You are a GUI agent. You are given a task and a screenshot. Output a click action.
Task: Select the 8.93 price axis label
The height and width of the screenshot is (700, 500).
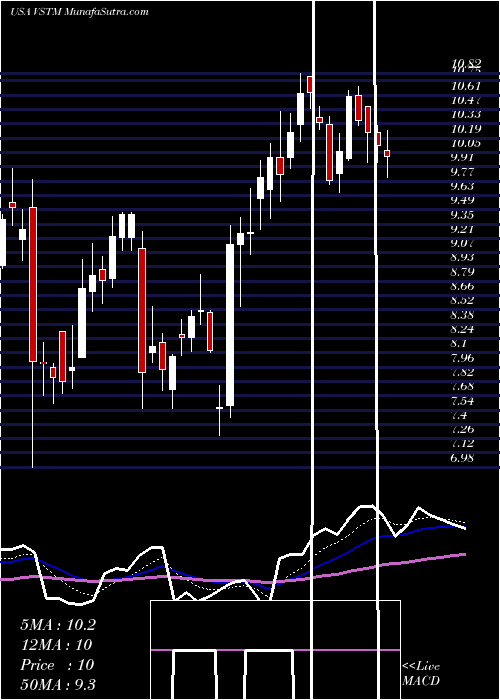463,258
